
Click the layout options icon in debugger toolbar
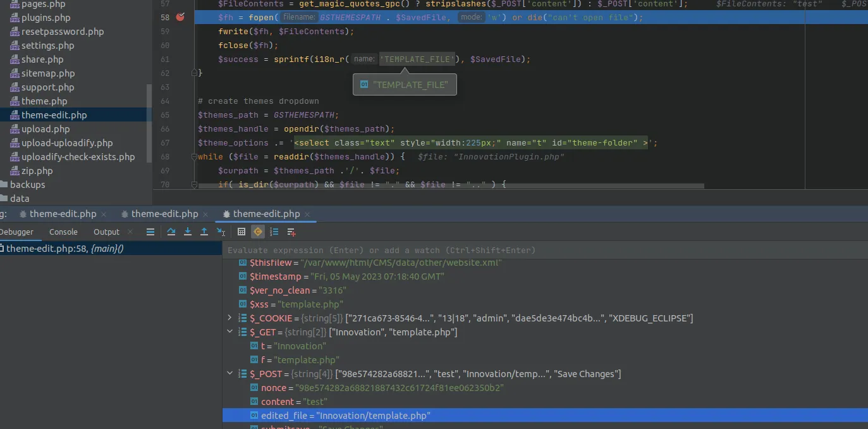pos(150,232)
